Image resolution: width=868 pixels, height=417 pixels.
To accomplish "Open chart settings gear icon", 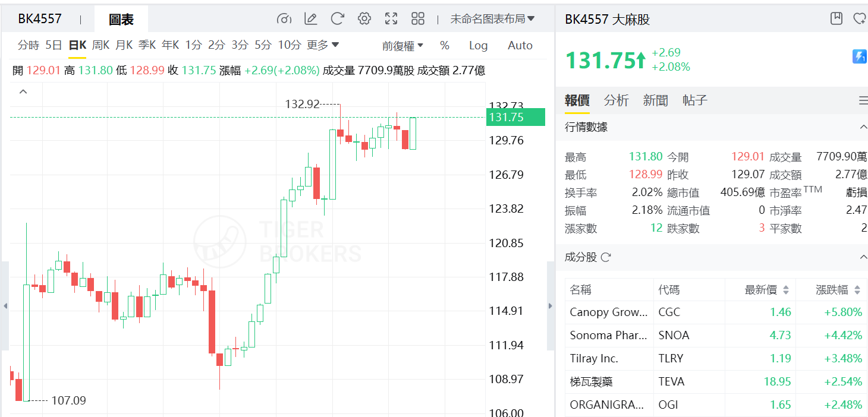I will tap(364, 18).
